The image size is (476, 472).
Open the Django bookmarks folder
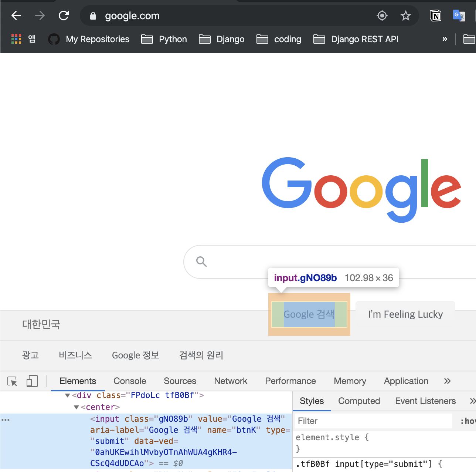[222, 39]
